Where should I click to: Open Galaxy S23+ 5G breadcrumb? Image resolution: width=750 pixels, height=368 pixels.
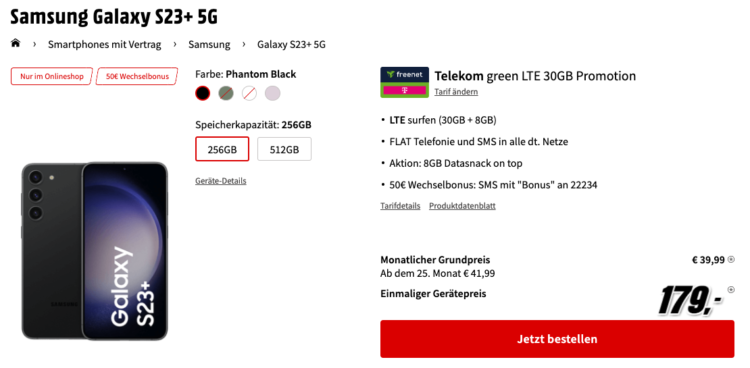(x=291, y=45)
